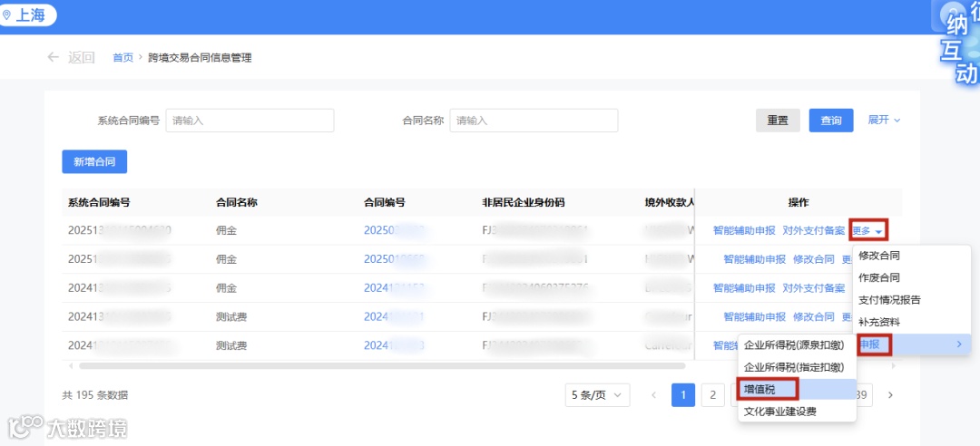
Task: Open the 5 条/页 page size dropdown
Action: (597, 394)
